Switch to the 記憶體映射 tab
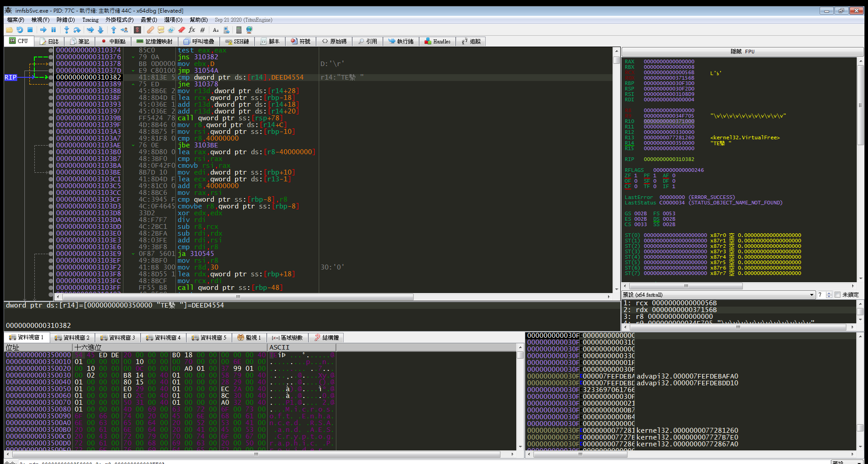 click(x=155, y=41)
